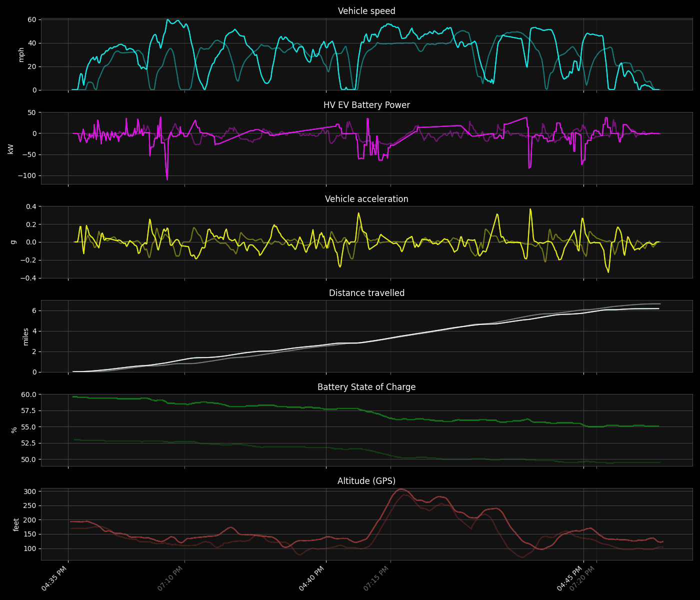Click the '−100' tick on battery power axis

click(x=27, y=176)
